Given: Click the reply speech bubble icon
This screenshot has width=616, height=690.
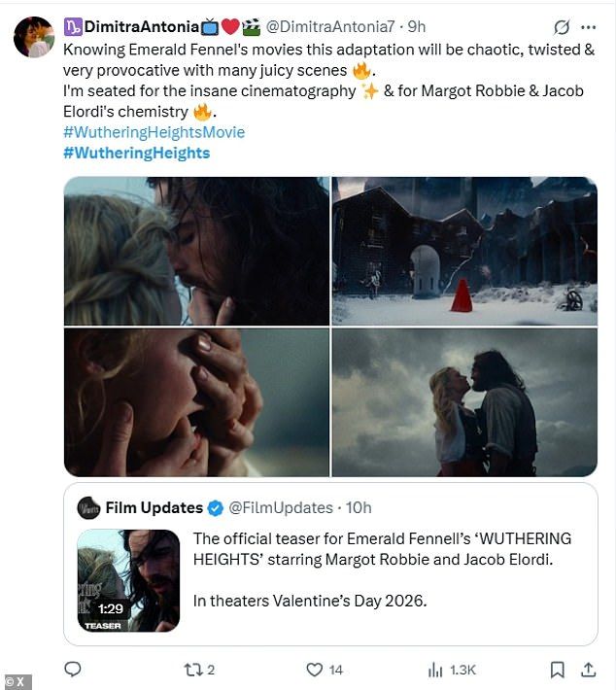Looking at the screenshot, I should pos(73,670).
